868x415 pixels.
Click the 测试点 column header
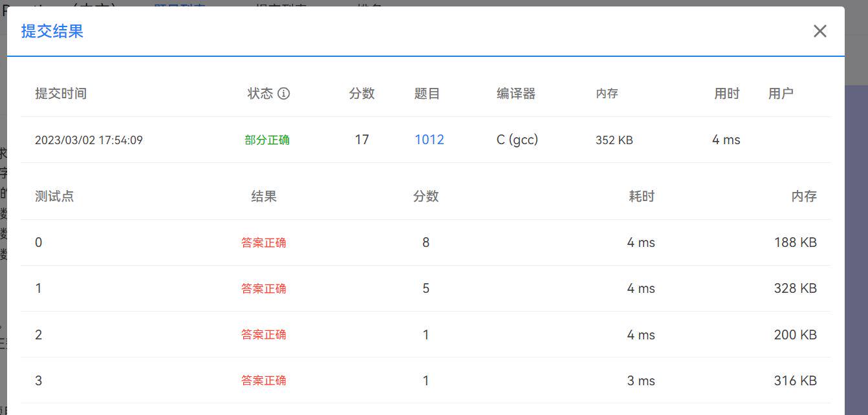(x=54, y=197)
